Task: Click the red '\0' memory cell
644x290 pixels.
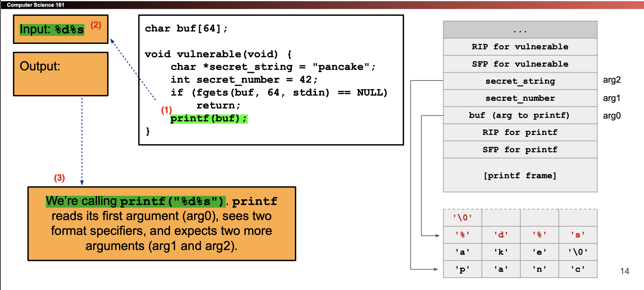Action: tap(462, 218)
